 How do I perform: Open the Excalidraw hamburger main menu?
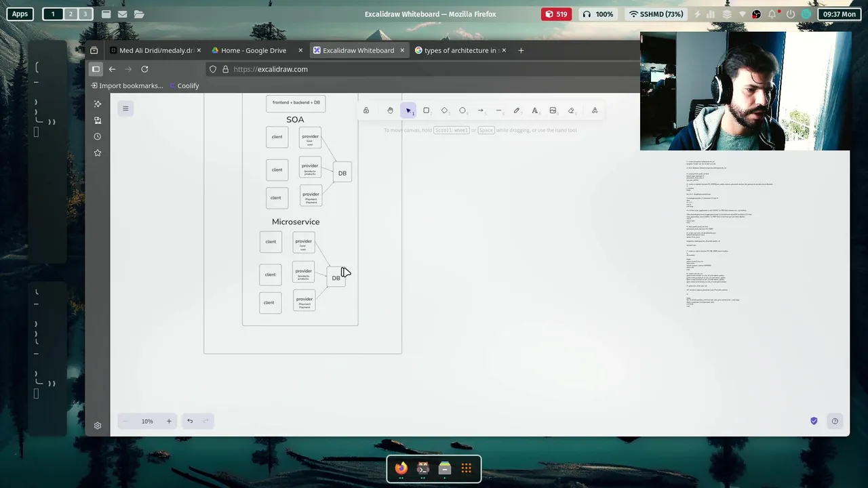125,108
